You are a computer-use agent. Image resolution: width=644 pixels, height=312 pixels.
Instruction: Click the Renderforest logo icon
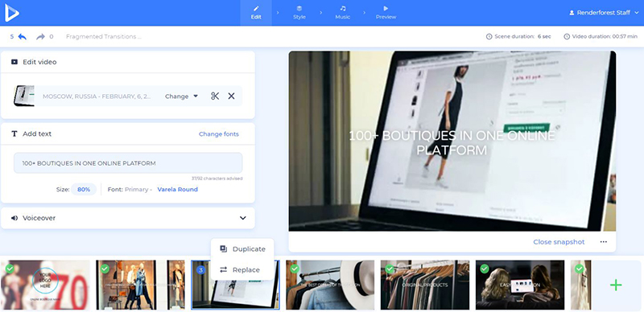pyautogui.click(x=12, y=13)
